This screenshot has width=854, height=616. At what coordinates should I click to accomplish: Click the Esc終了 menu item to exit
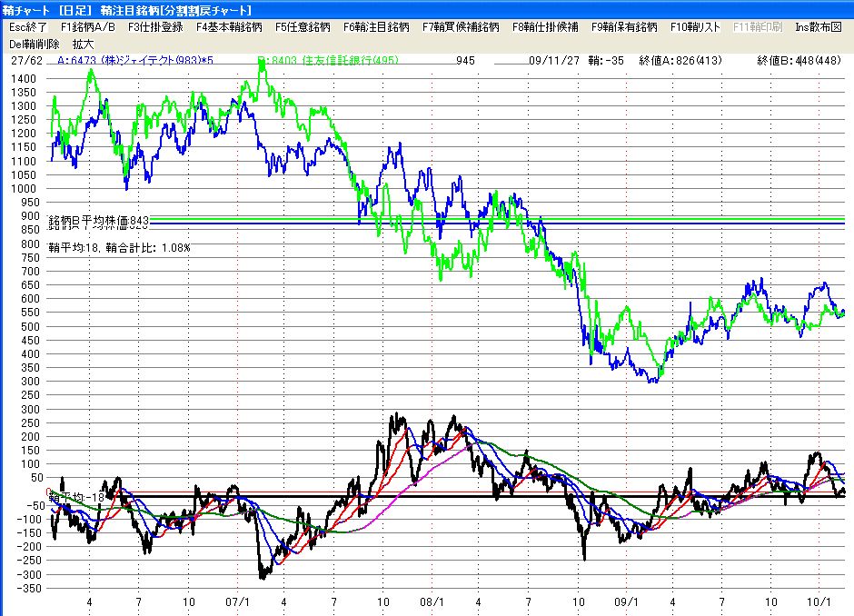(x=28, y=27)
